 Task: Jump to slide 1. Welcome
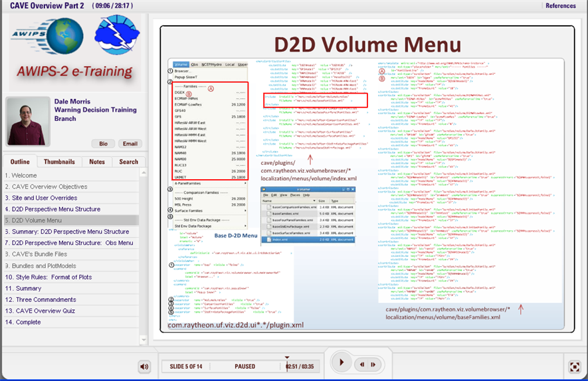click(71, 175)
